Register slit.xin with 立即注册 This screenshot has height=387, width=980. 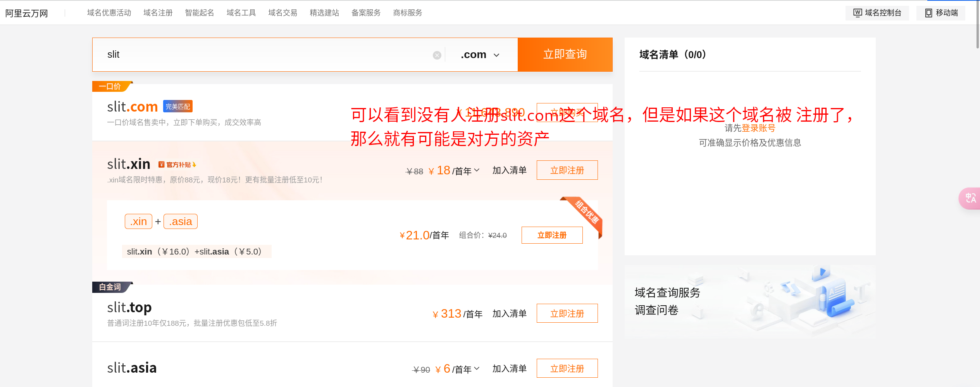point(567,170)
